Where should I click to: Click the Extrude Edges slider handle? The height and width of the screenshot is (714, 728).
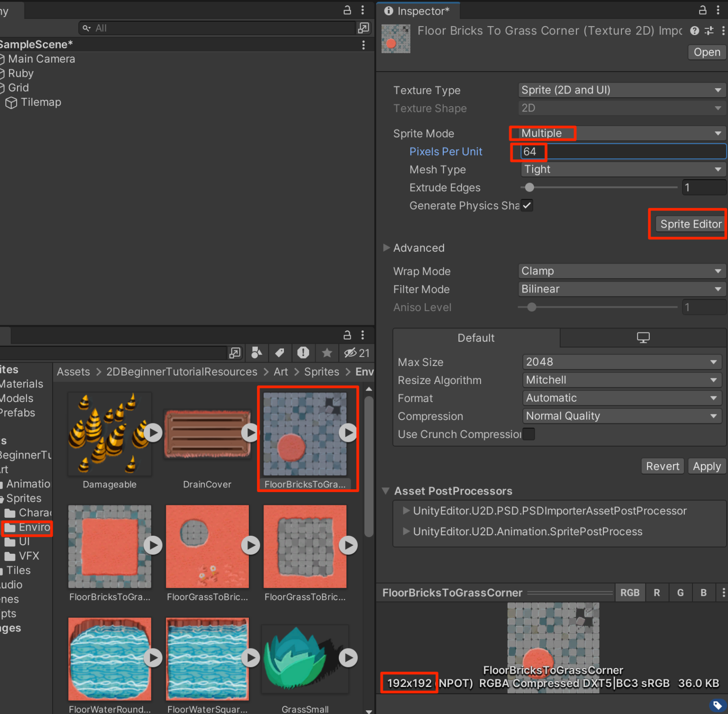(529, 188)
